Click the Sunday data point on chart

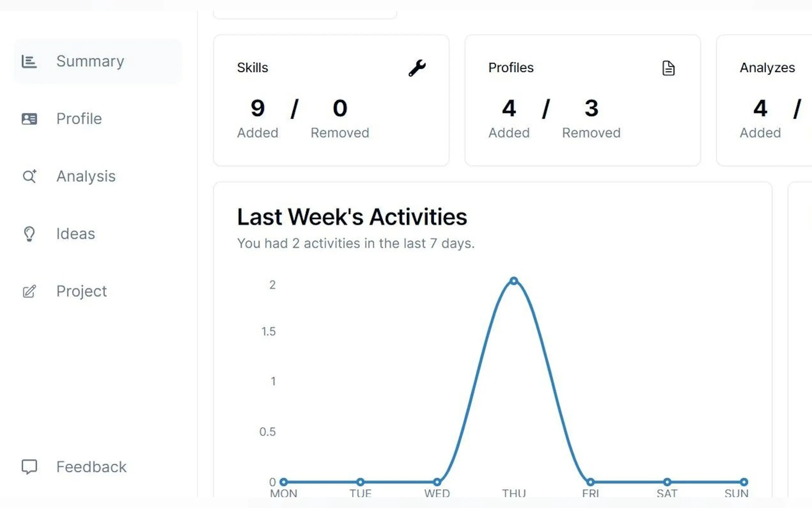click(744, 482)
